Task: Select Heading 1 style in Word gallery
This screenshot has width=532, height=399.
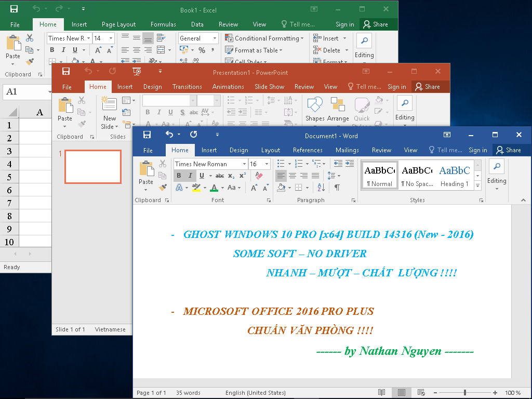Action: pyautogui.click(x=454, y=176)
